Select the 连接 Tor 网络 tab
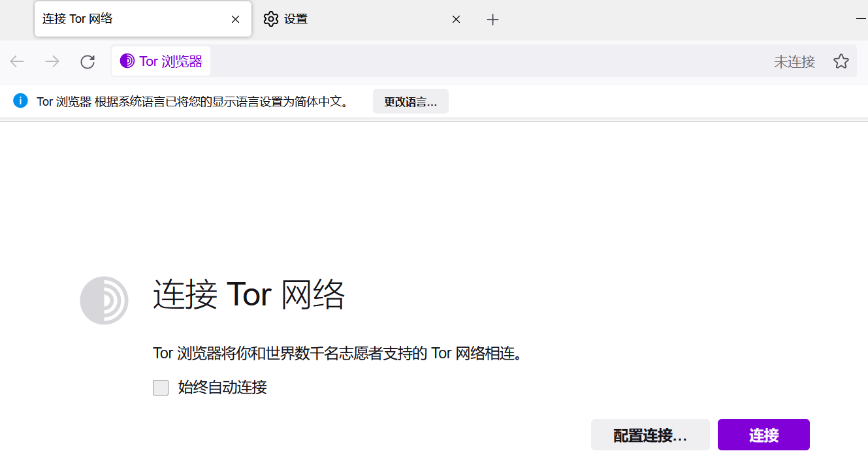This screenshot has width=868, height=466. [x=118, y=19]
